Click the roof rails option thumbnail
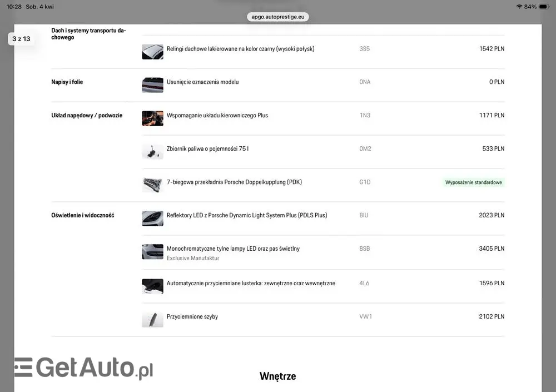Image resolution: width=556 pixels, height=392 pixels. (x=152, y=52)
